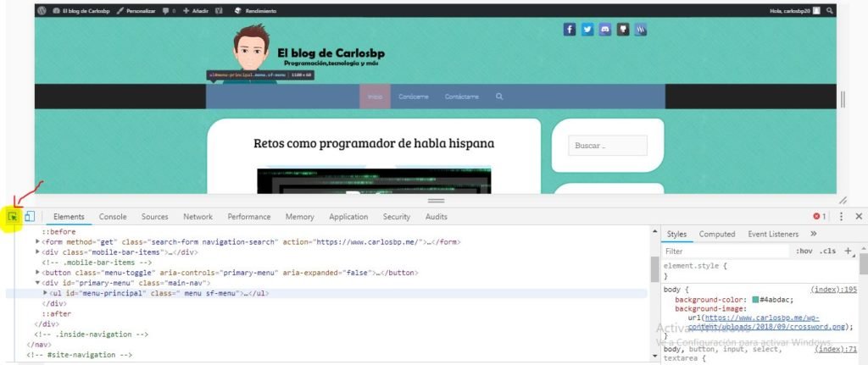Expand the menu-principal ul node
Image resolution: width=868 pixels, height=365 pixels.
point(46,293)
